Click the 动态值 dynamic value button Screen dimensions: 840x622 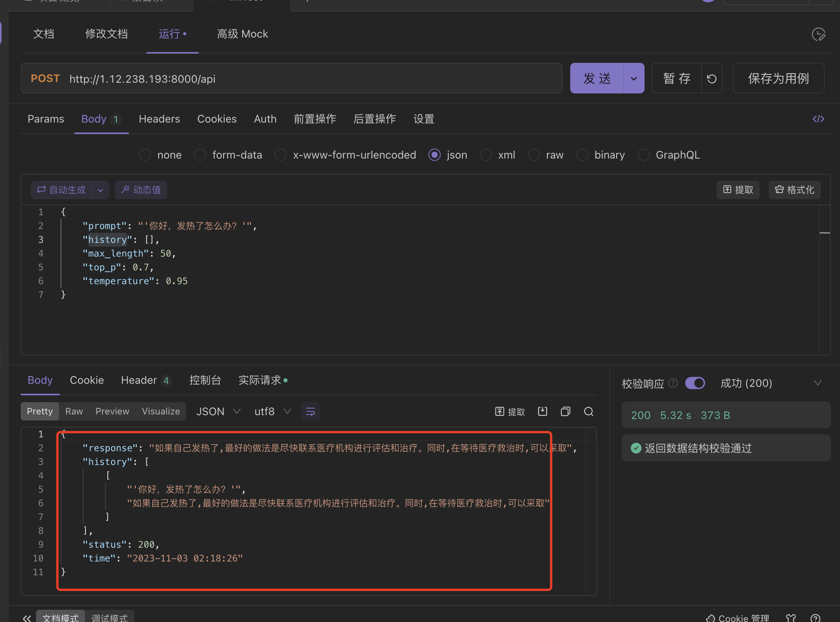141,190
